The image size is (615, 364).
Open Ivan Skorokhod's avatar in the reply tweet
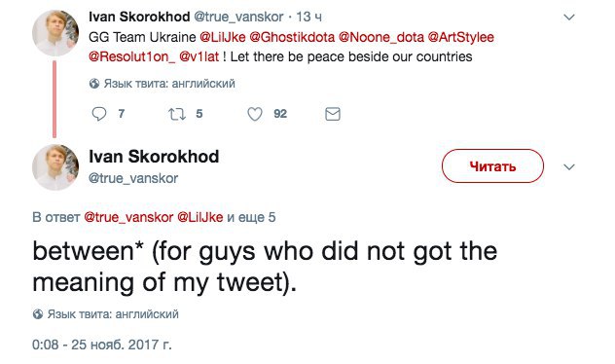54,167
